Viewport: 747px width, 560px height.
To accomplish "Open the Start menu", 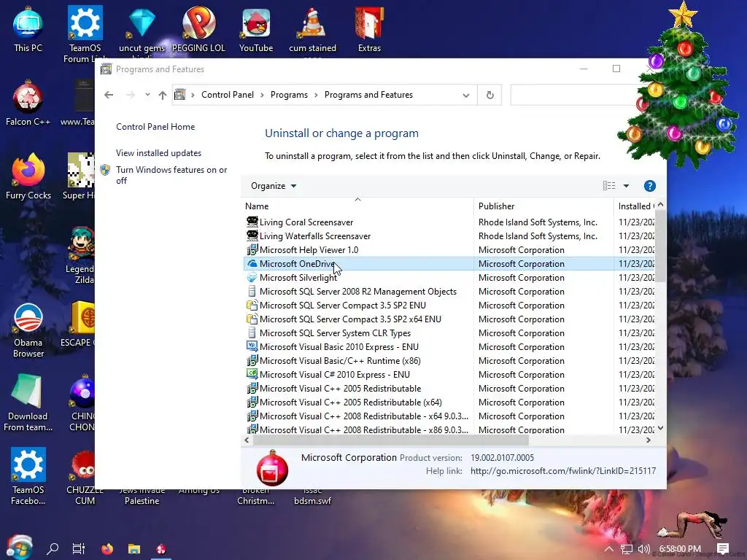I will click(19, 548).
